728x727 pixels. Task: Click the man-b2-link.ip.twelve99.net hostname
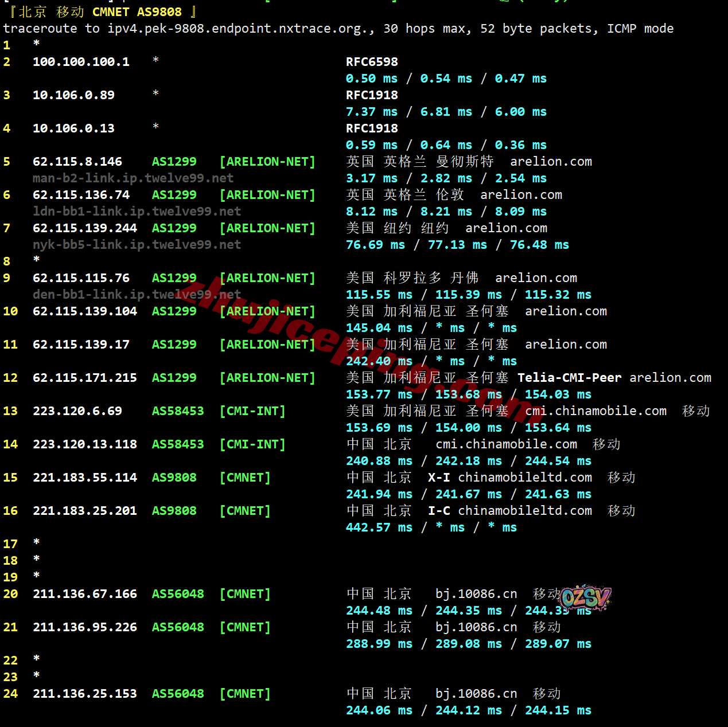(133, 178)
